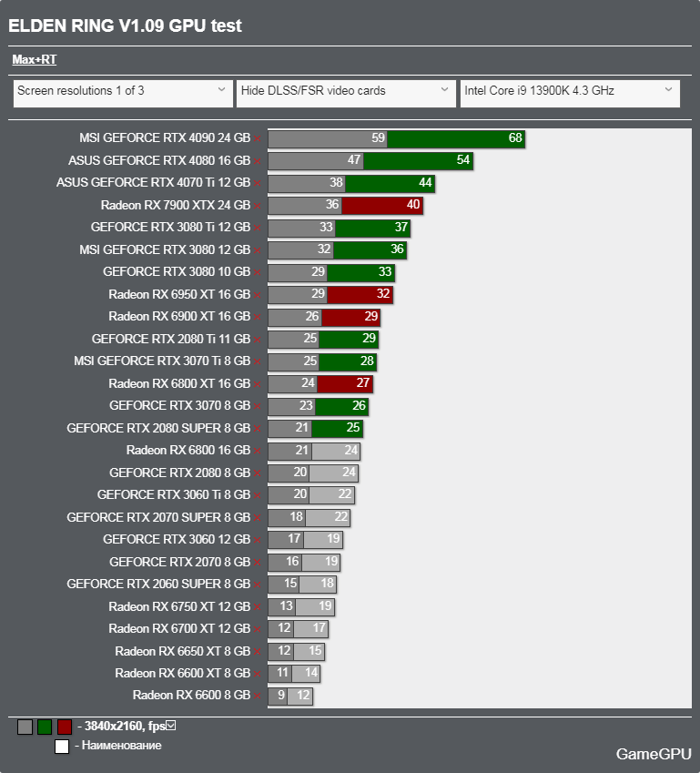Viewport: 700px width, 773px height.
Task: Remove GEFORCE RTX 3060 Ti row
Action: coord(258,495)
